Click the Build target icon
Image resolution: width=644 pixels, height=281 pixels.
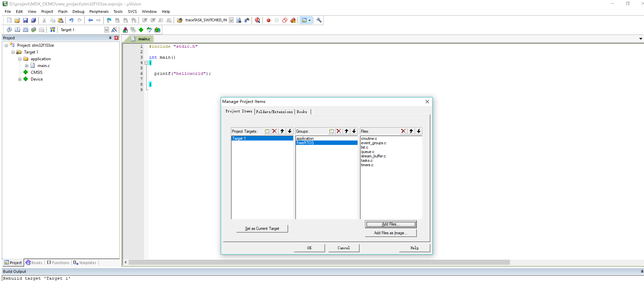point(17,30)
